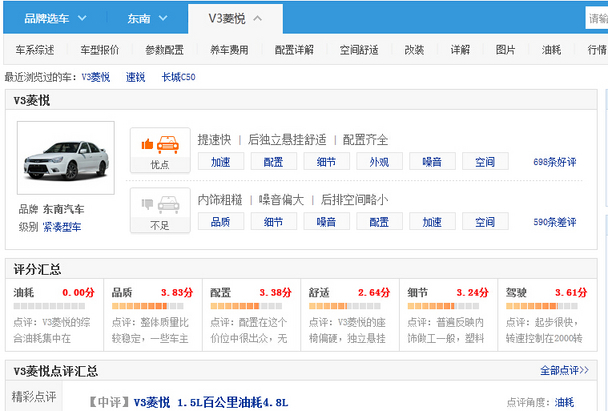The width and height of the screenshot is (608, 411).
Task: Click the search input field at top right
Action: (598, 18)
